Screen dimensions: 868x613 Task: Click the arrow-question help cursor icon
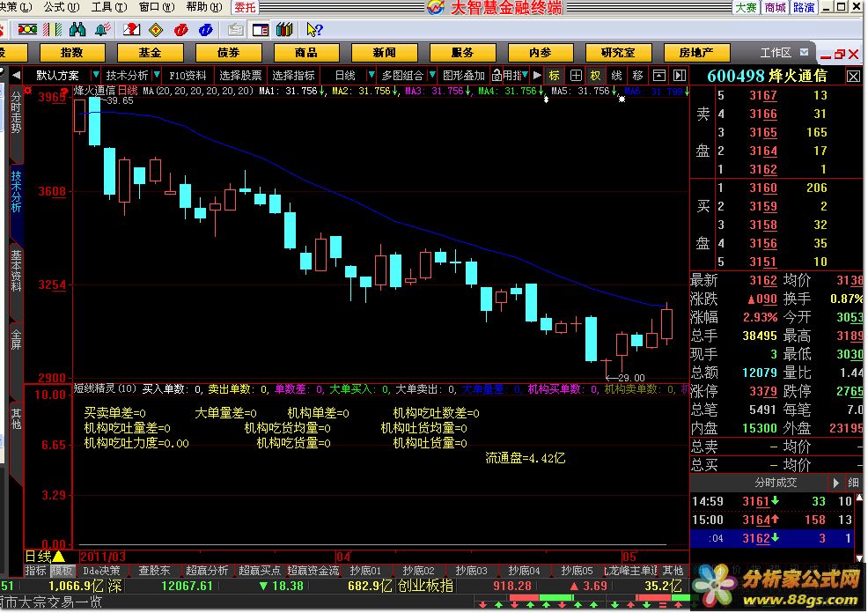[x=314, y=29]
